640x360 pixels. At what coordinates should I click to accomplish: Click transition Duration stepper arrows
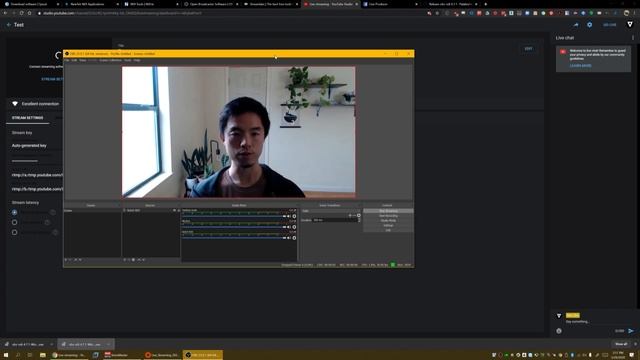(359, 220)
